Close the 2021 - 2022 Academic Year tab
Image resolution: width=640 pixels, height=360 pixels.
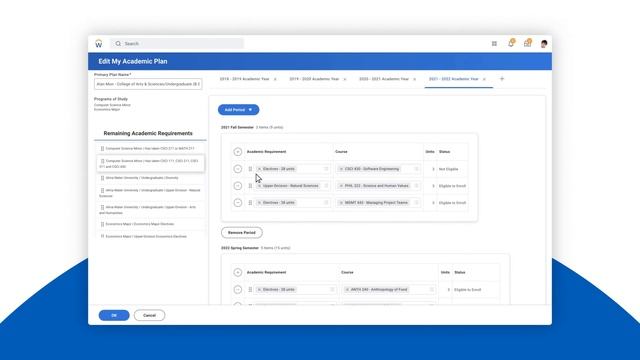484,79
